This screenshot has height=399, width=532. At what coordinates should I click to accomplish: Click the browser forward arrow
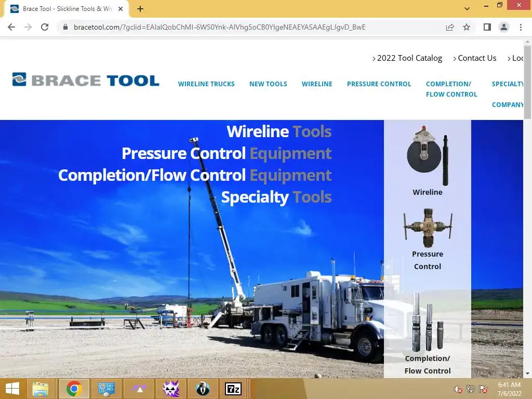[x=28, y=27]
